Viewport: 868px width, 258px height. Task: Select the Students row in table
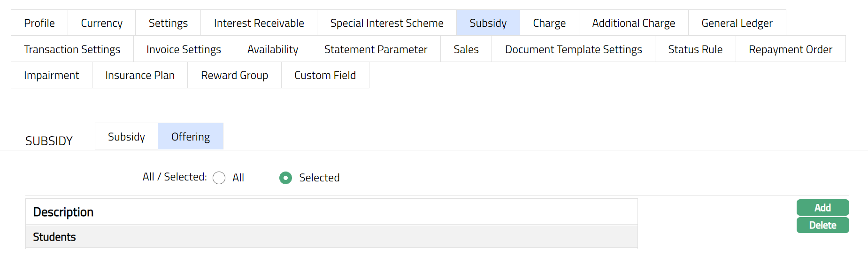(x=331, y=237)
